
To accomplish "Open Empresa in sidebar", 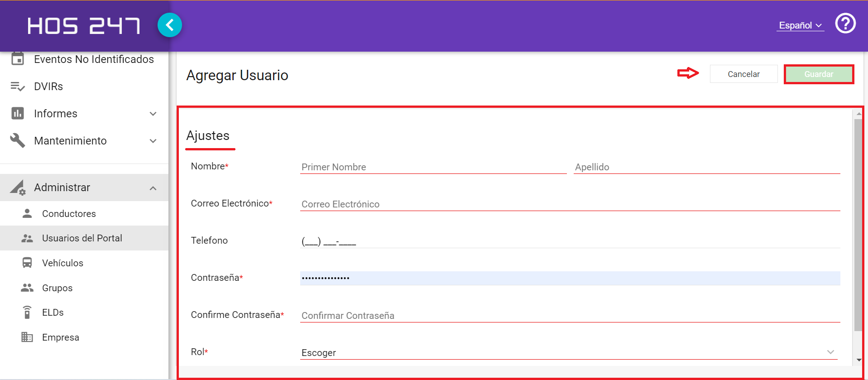I will (84, 337).
